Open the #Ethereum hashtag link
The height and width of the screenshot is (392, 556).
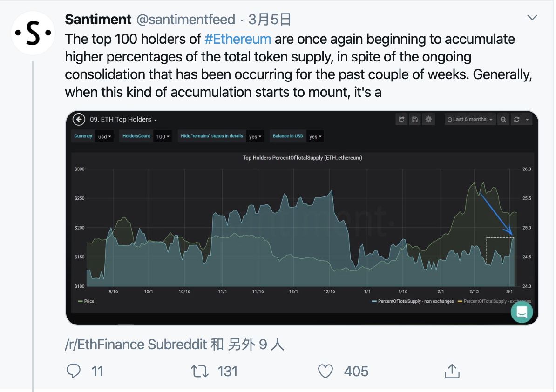237,39
